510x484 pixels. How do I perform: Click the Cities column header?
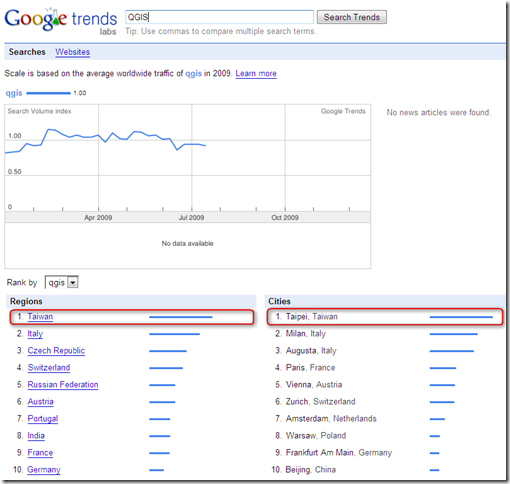coord(279,301)
